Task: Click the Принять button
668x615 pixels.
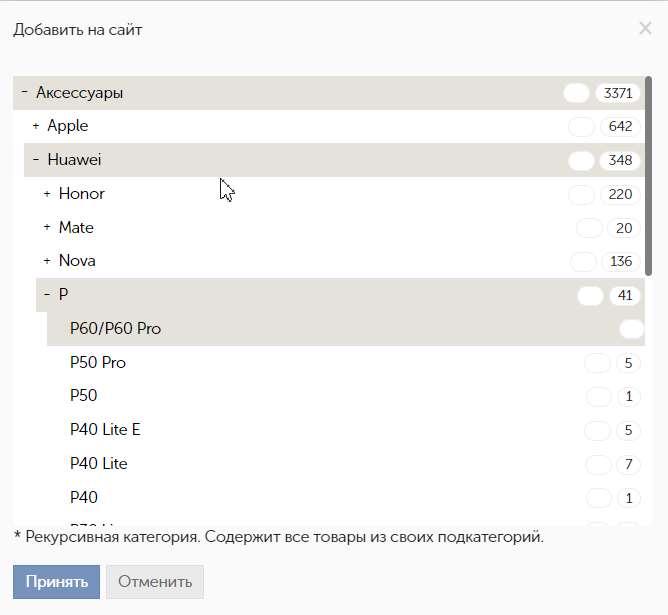Action: pos(56,582)
